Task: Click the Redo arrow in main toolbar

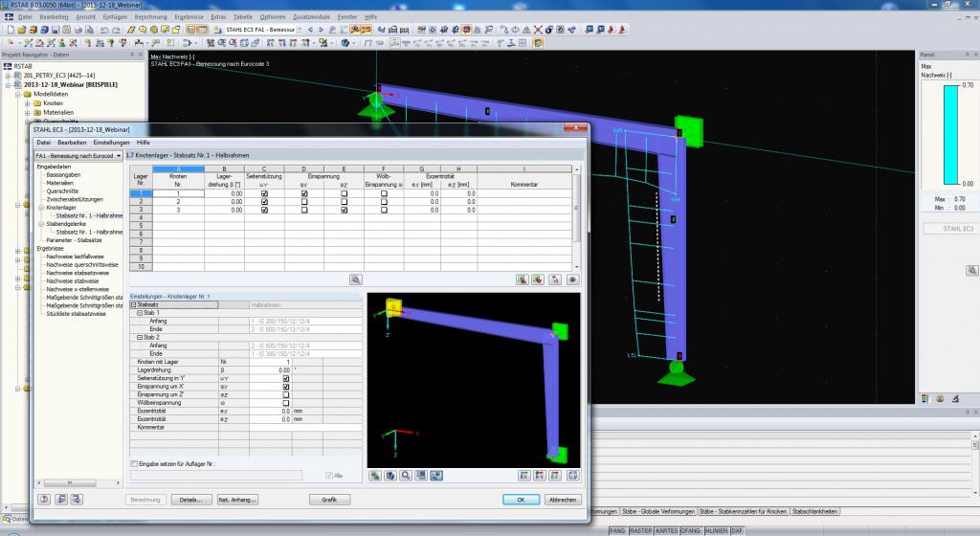Action: coord(116,30)
